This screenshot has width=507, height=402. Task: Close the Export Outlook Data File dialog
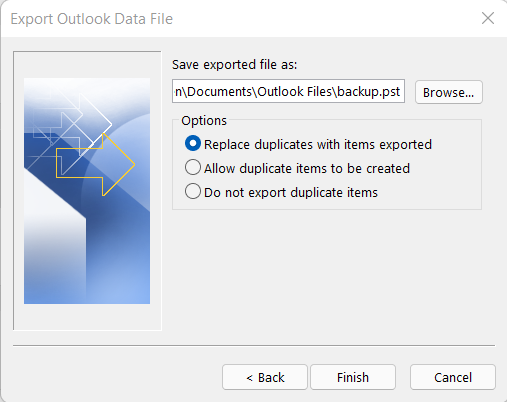tap(488, 18)
